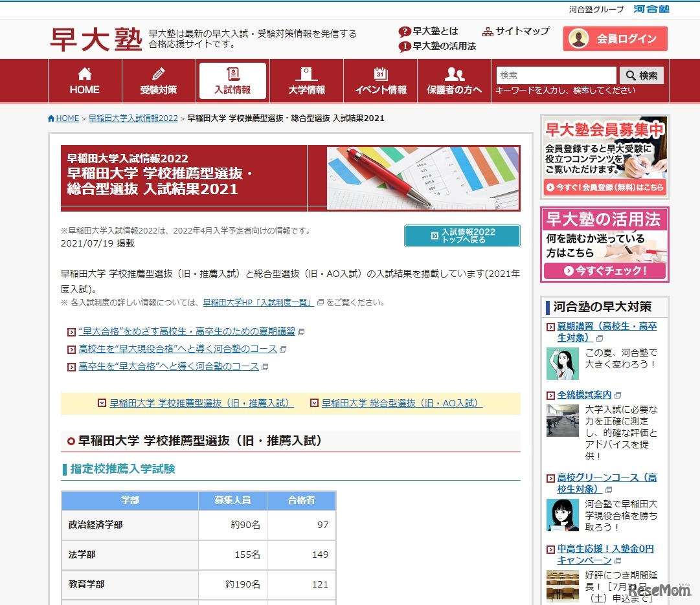700x605 pixels.
Task: Click the 検索 magnifier search button
Action: pos(641,76)
